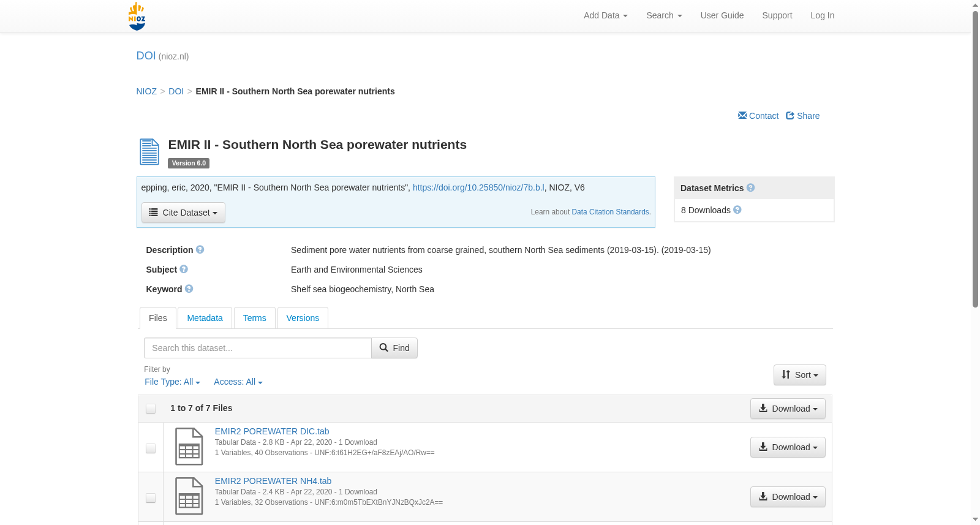The image size is (980, 525).
Task: Open the Data Citation Standards link
Action: (610, 212)
